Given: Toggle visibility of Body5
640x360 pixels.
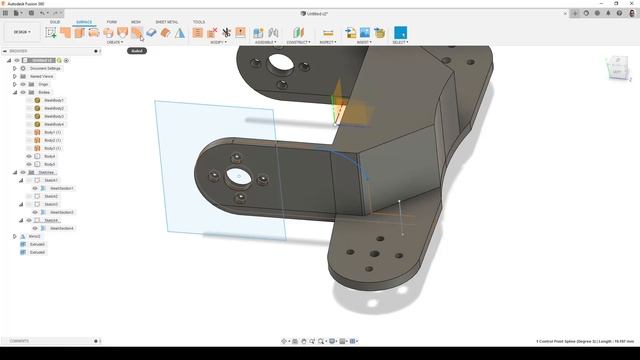Looking at the screenshot, I should [29, 164].
